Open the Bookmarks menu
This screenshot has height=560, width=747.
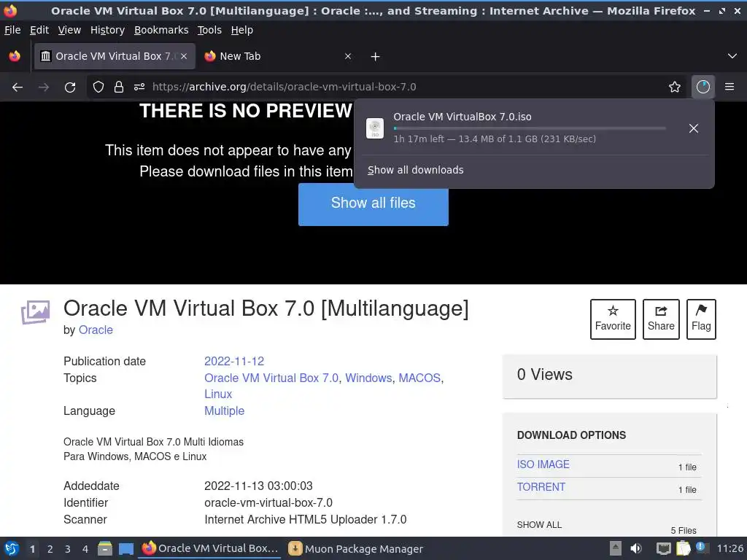pos(161,30)
